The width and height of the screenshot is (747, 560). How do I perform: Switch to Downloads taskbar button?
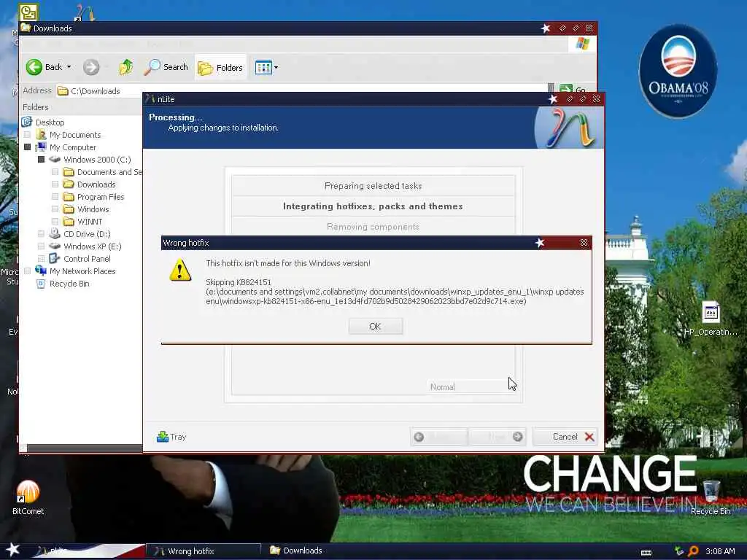[x=296, y=551]
